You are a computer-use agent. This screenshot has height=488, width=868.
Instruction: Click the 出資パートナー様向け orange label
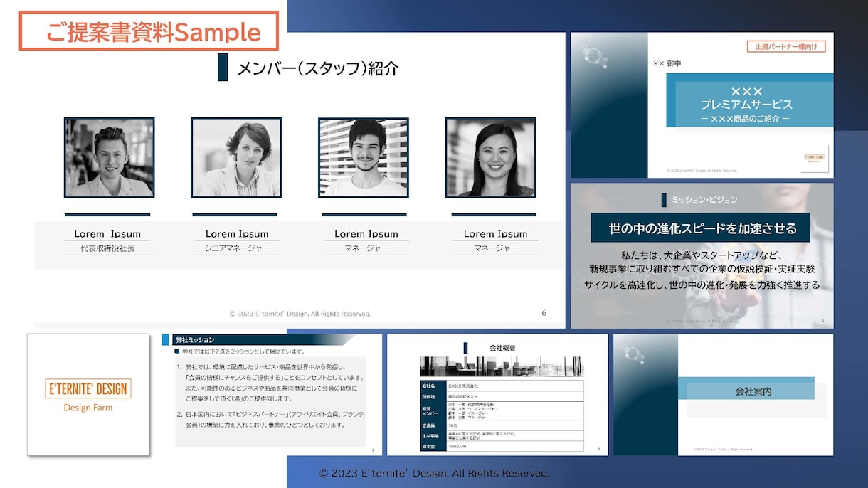click(x=786, y=47)
